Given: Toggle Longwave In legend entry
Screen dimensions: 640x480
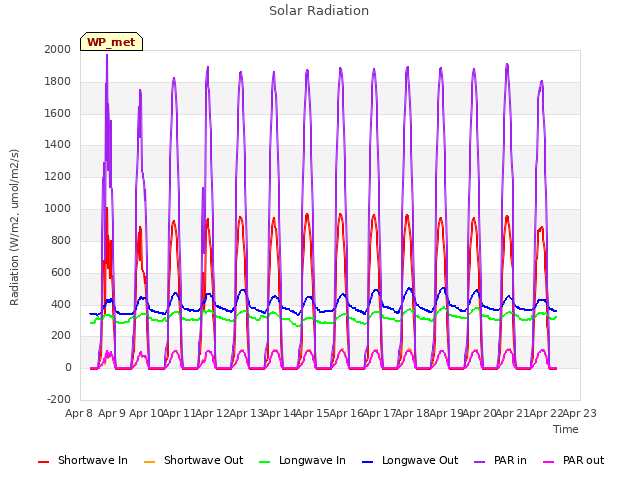Looking at the screenshot, I should 302,460.
